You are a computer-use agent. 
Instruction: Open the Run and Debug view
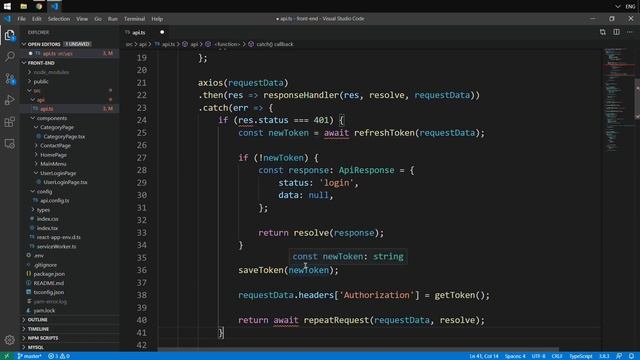click(9, 100)
